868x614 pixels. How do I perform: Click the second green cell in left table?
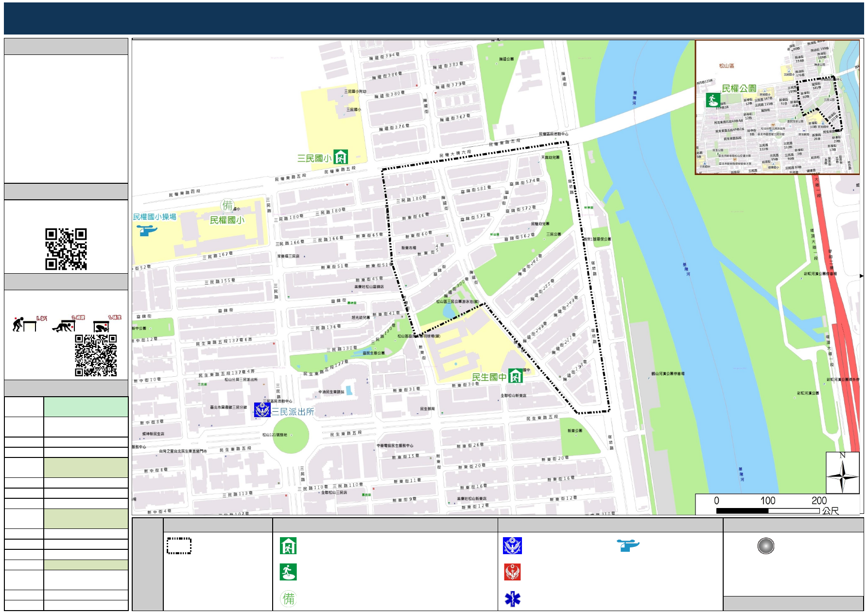(86, 467)
